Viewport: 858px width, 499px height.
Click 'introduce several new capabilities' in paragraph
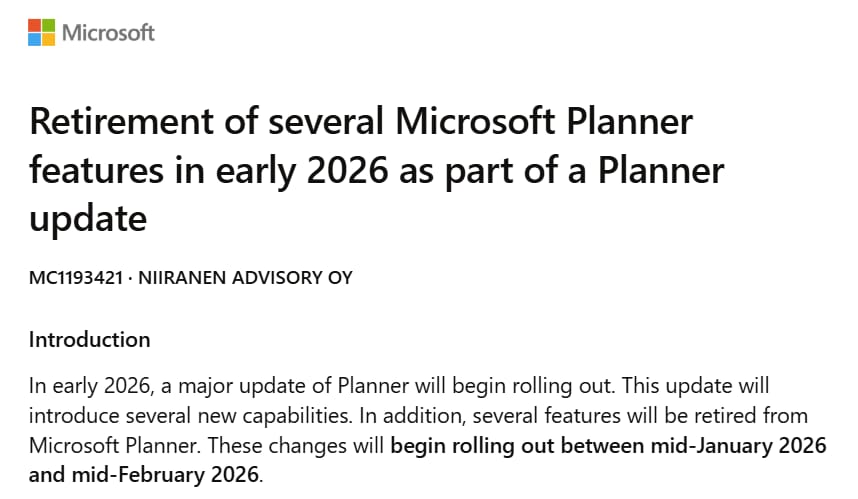tap(190, 416)
